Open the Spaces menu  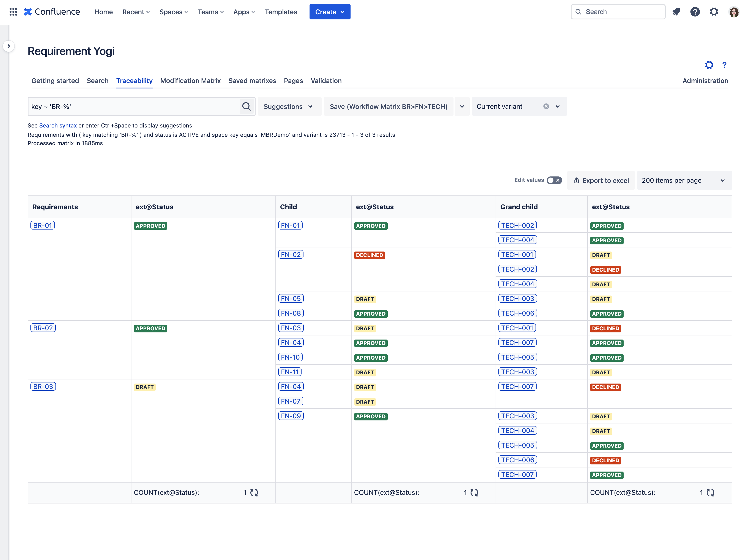point(174,12)
